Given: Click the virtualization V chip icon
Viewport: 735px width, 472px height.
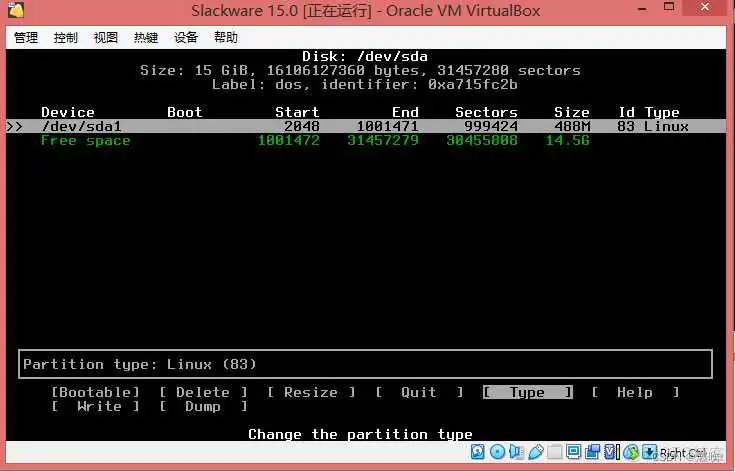Looking at the screenshot, I should [x=611, y=452].
